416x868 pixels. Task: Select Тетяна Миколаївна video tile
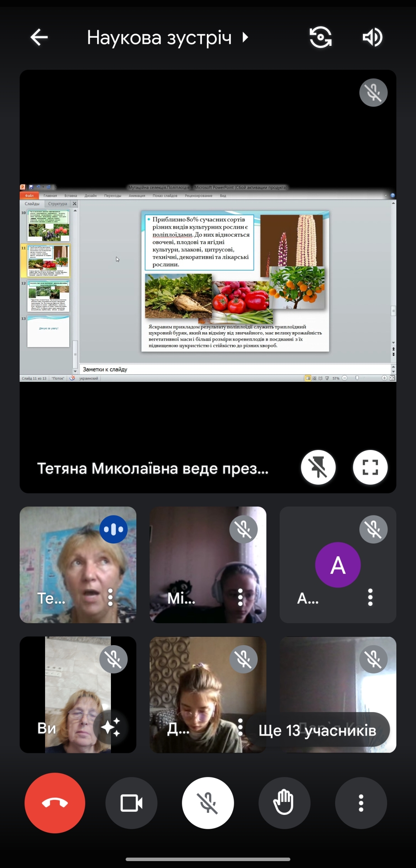tap(78, 565)
